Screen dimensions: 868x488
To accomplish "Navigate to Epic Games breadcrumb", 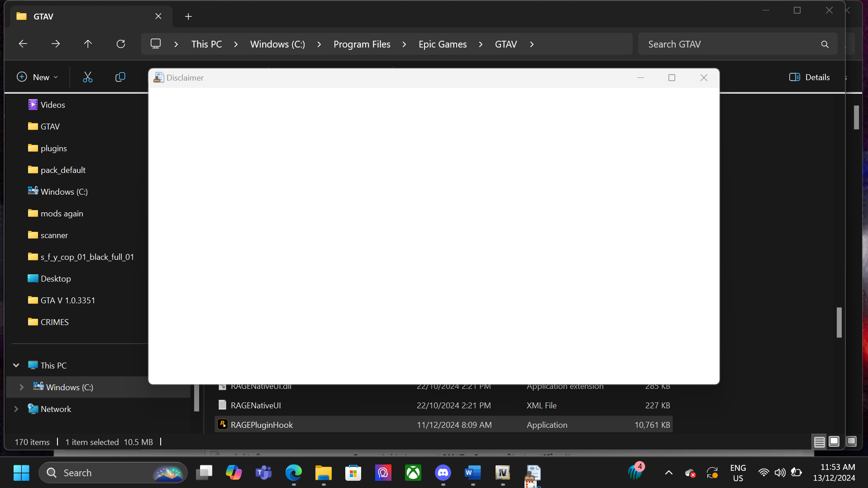I will pos(443,44).
